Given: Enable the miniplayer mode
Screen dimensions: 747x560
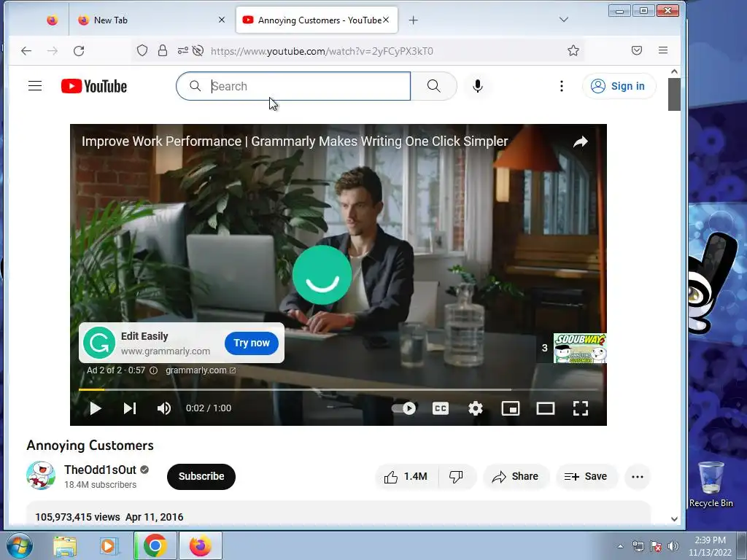Looking at the screenshot, I should (x=510, y=408).
